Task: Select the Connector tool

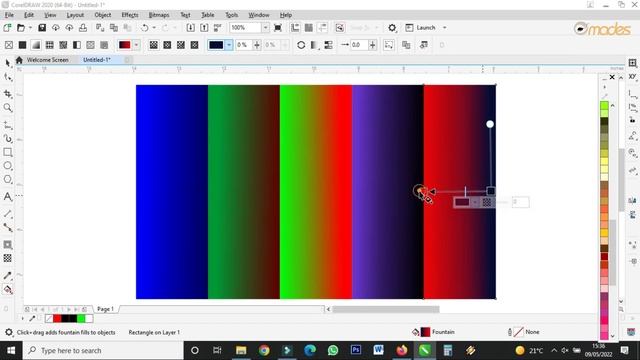Action: (x=7, y=227)
